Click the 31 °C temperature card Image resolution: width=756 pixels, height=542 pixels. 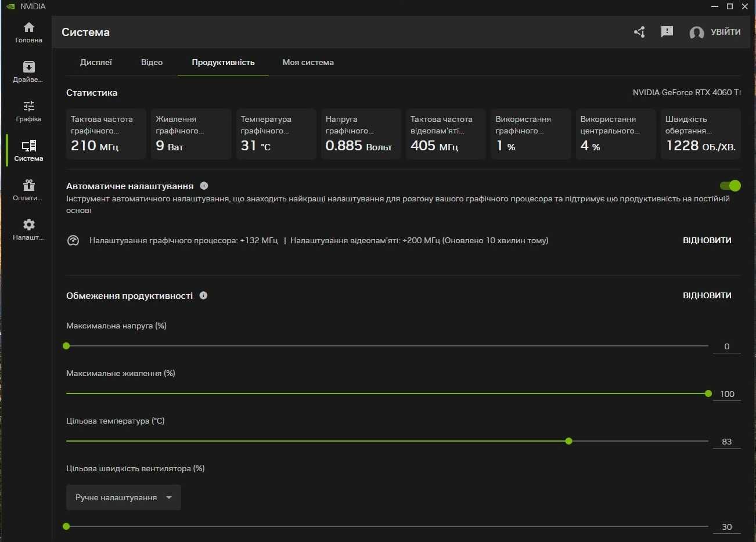(x=276, y=134)
